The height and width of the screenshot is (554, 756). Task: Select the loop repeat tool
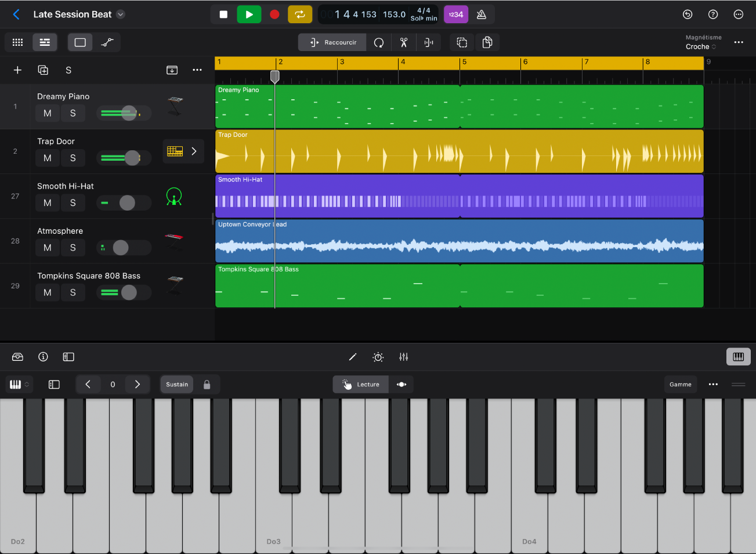[x=378, y=42]
